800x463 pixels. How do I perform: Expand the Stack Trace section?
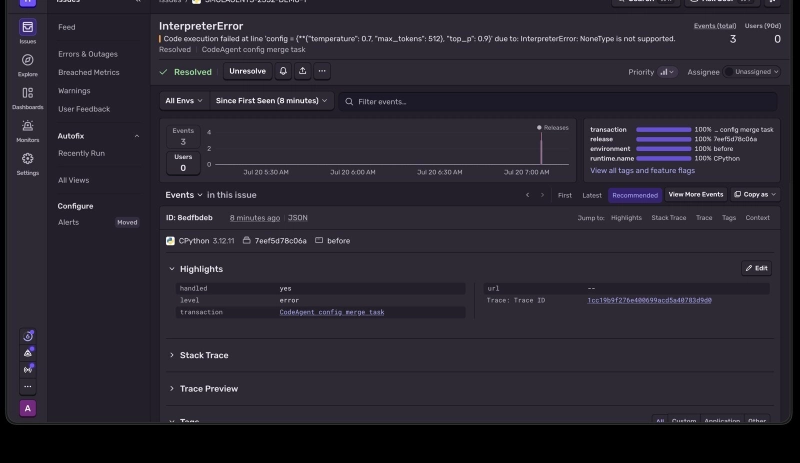pos(172,355)
